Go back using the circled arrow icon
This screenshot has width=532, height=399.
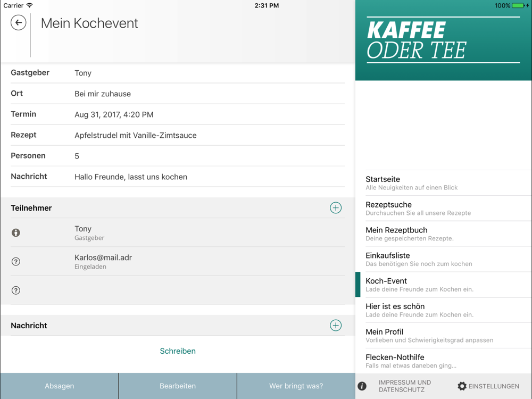point(18,23)
